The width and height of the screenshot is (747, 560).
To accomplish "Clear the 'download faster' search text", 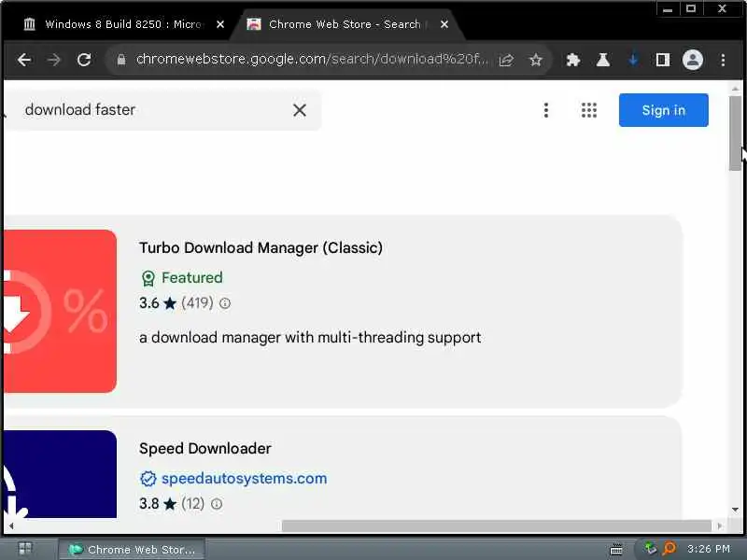I will 300,110.
